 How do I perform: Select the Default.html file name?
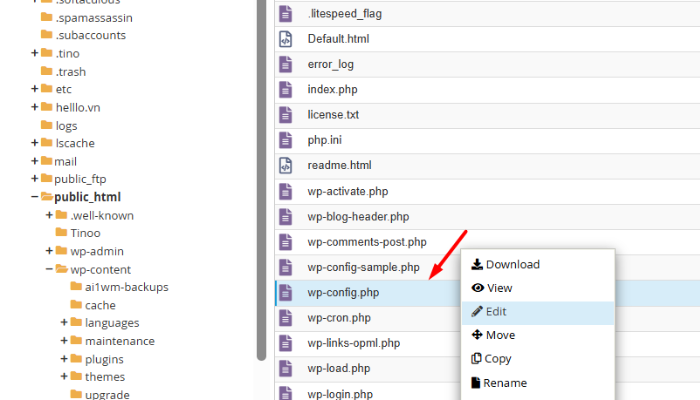pyautogui.click(x=338, y=39)
